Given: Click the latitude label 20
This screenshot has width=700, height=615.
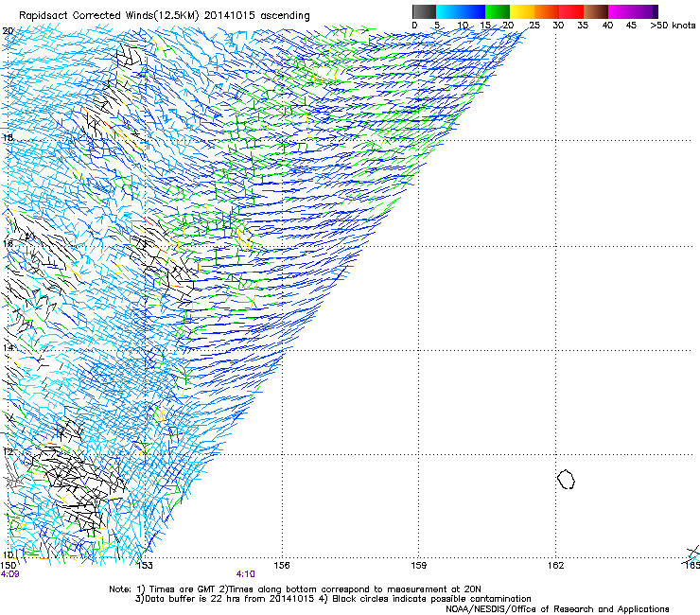Looking at the screenshot, I should point(8,31).
